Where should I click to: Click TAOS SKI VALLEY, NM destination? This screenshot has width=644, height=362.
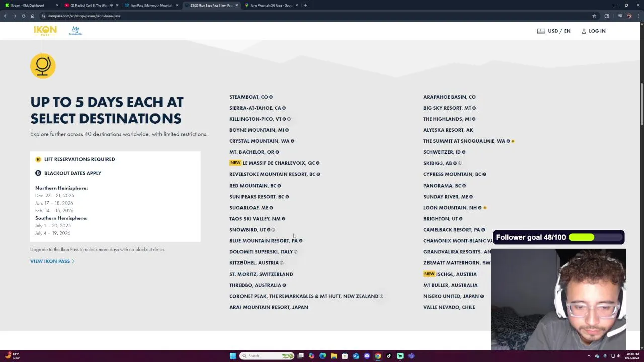click(x=255, y=219)
